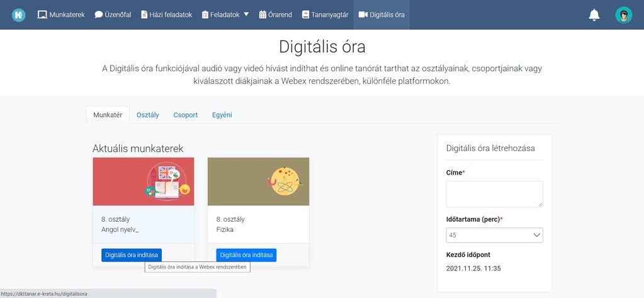
Task: Click the Digitális óra page title
Action: point(322,47)
